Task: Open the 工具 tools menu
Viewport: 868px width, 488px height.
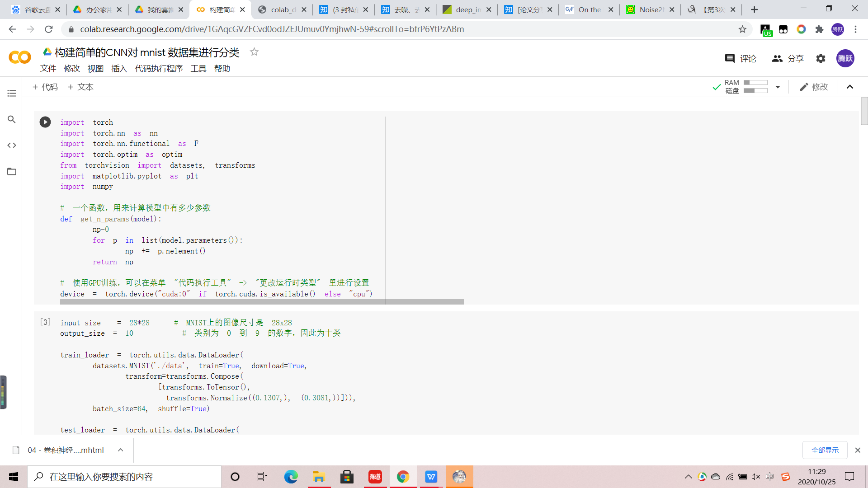Action: point(198,69)
